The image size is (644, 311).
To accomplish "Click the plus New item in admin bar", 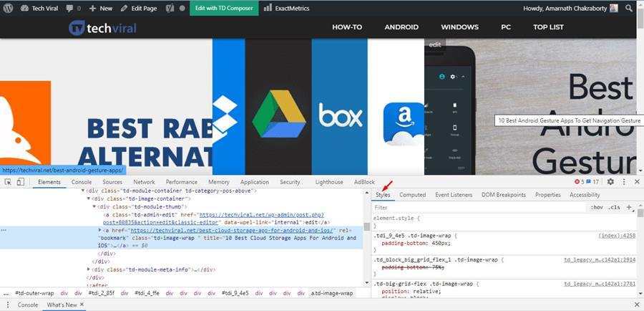I will [x=101, y=8].
